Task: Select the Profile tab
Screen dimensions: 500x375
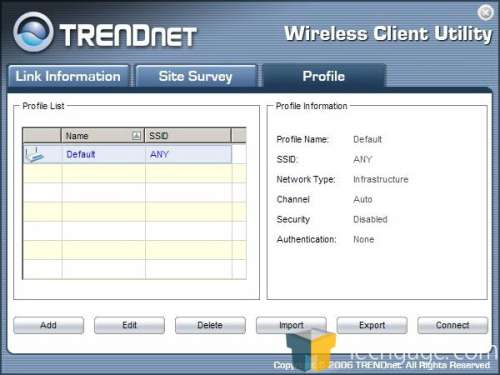Action: click(x=324, y=76)
